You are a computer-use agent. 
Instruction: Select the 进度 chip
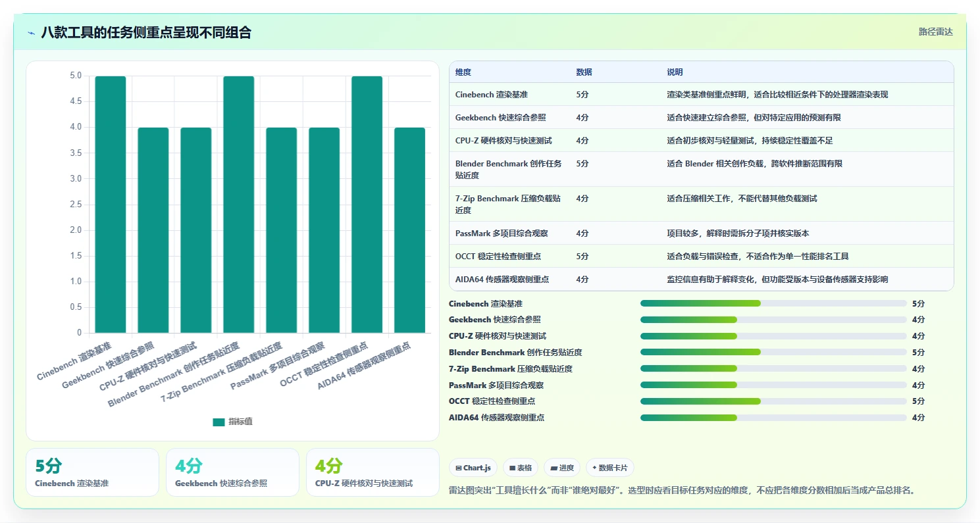562,468
